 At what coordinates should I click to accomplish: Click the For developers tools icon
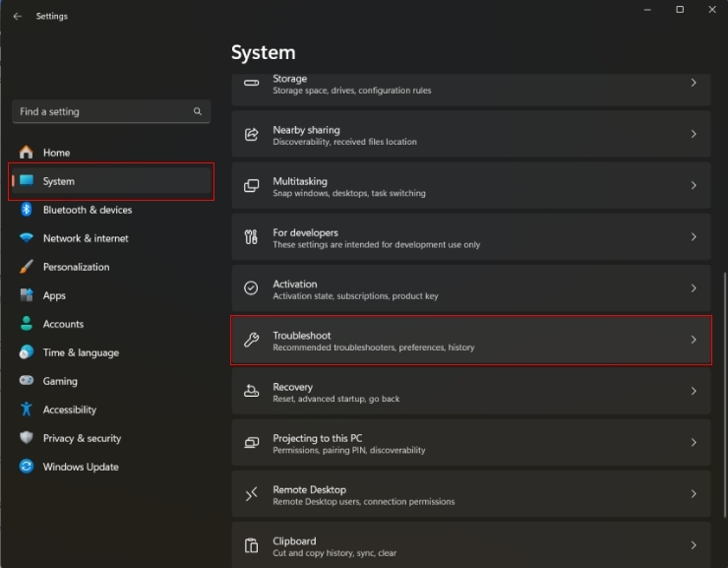click(251, 237)
